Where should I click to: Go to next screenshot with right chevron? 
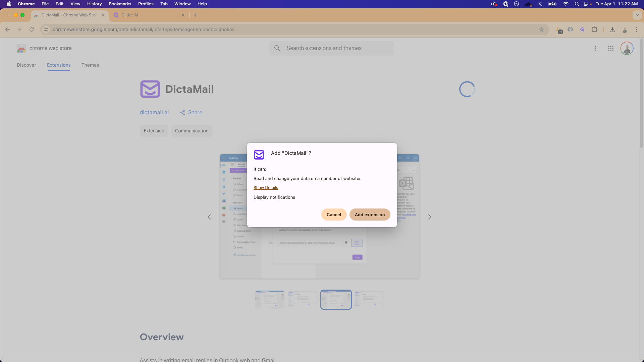point(429,217)
